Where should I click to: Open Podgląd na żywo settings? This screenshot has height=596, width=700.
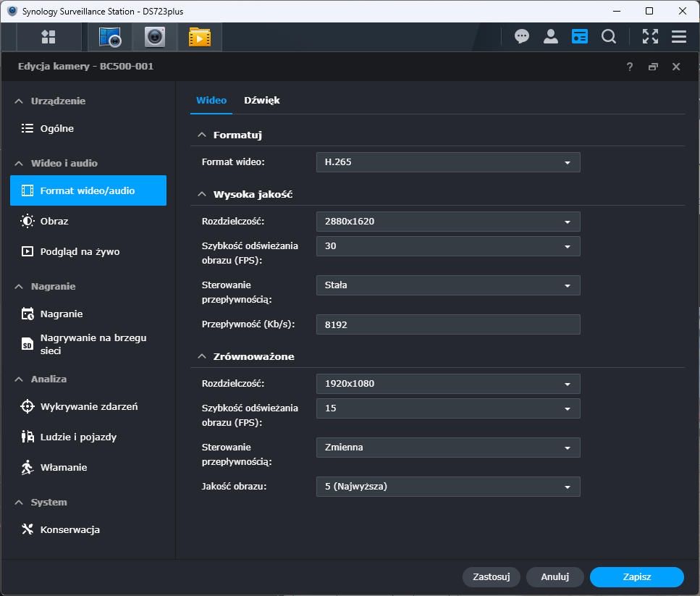[88, 251]
